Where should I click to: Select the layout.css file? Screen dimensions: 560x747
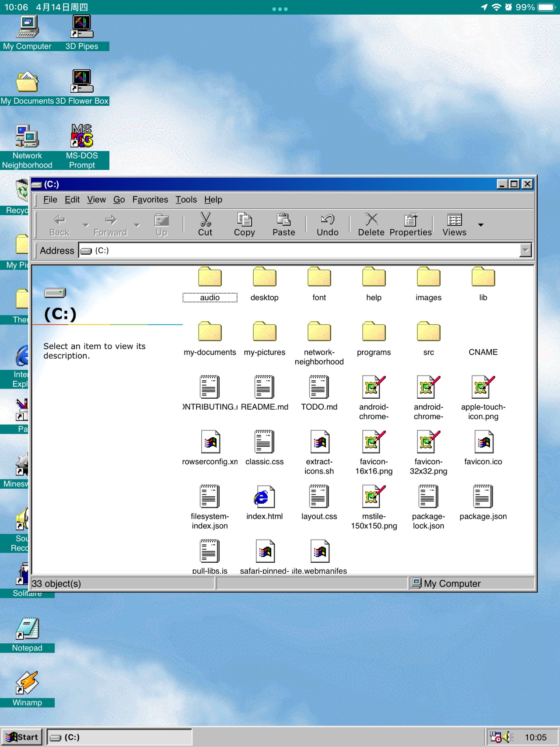coord(319,503)
